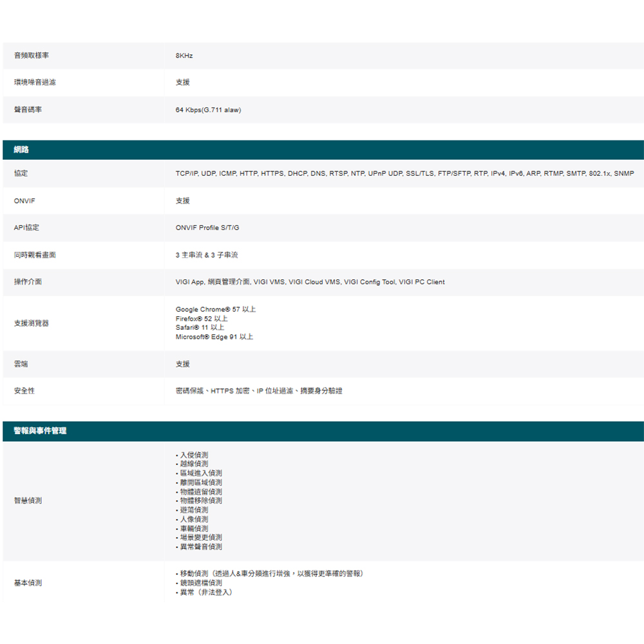
Task: Click the 網路 section header
Action: [21, 150]
